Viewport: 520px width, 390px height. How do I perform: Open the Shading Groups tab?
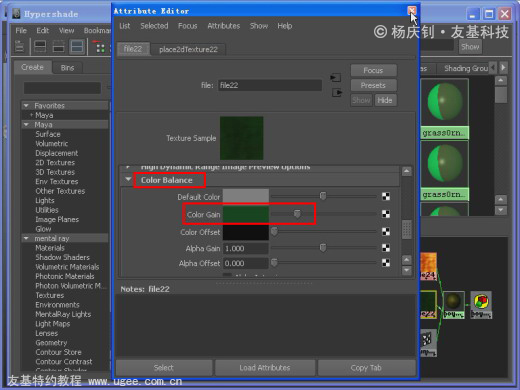click(466, 68)
